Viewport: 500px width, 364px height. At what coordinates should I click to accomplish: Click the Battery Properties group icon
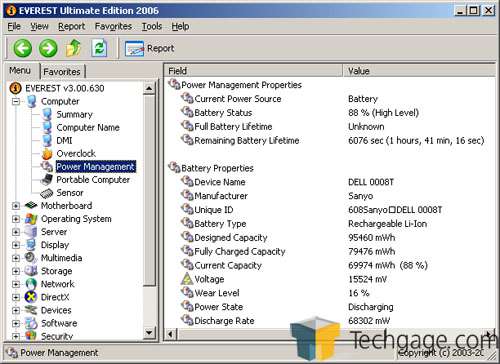[174, 167]
